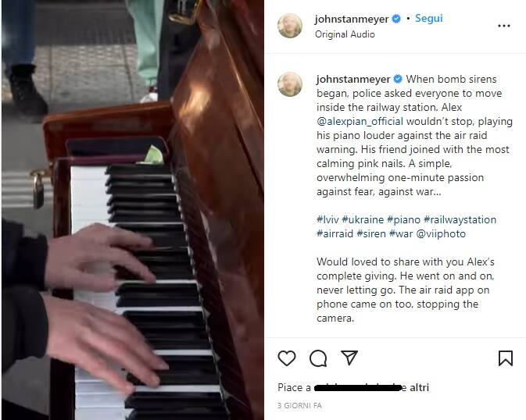Open the Original Audio link
526x420 pixels.
[345, 34]
